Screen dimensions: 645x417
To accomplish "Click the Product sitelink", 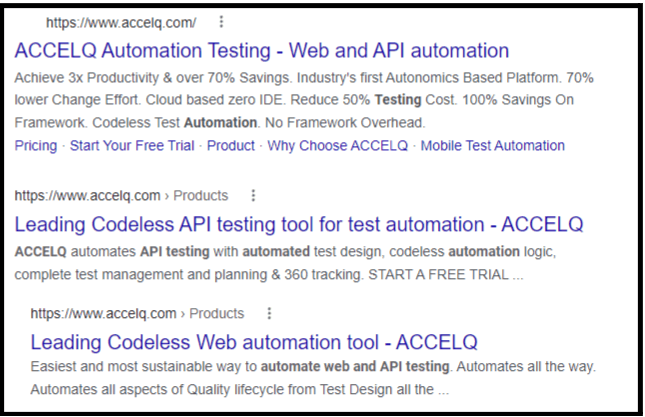I will [231, 146].
